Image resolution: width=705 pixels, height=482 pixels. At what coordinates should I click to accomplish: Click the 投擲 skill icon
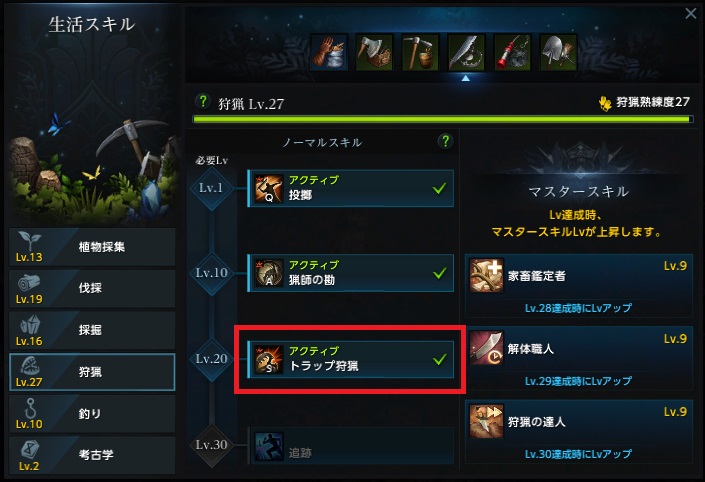tap(269, 188)
